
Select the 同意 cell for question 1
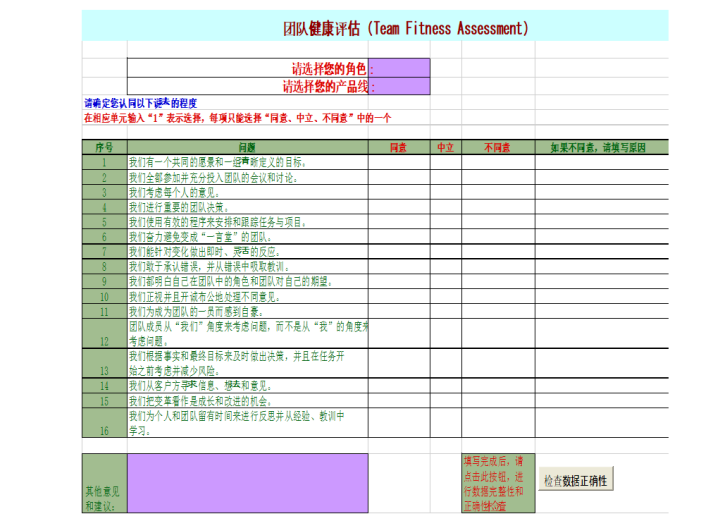coord(399,162)
